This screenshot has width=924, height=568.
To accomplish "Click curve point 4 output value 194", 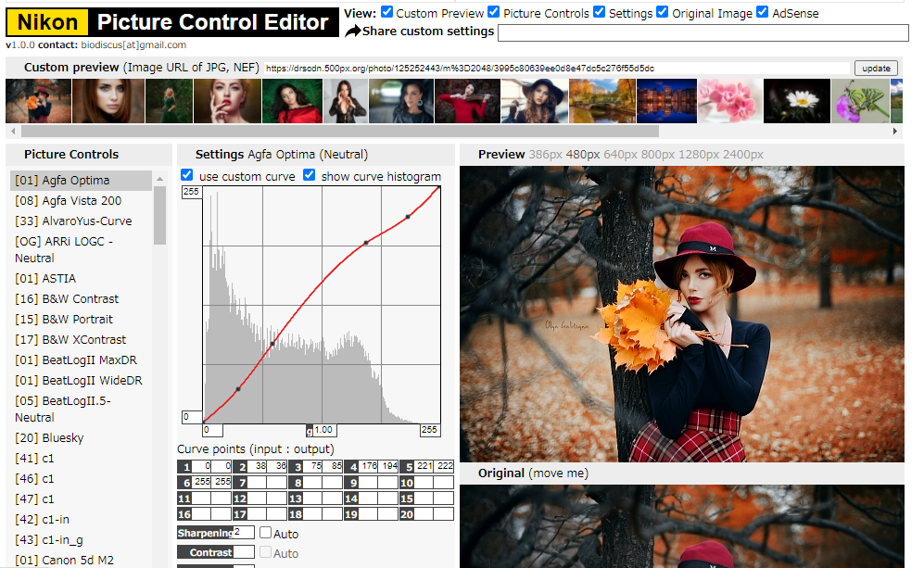I will pos(388,466).
